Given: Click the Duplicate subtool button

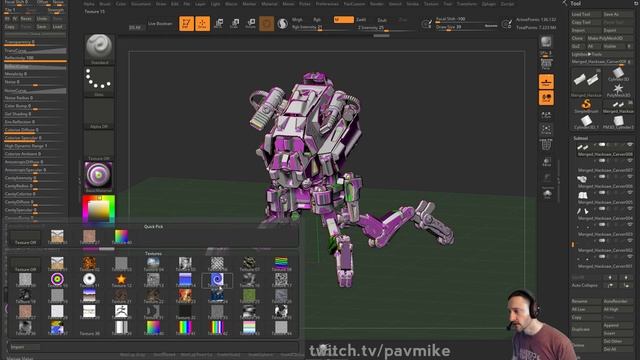Looking at the screenshot, I should click(586, 329).
